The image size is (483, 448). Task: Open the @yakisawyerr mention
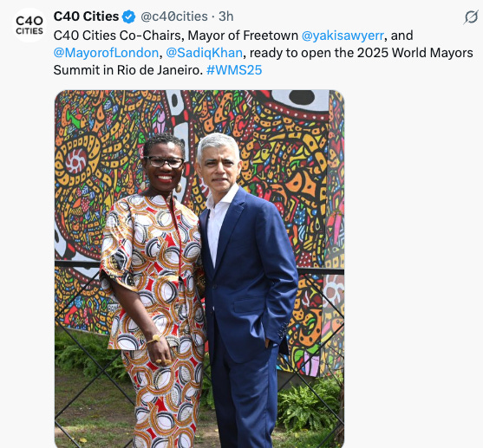click(x=343, y=36)
